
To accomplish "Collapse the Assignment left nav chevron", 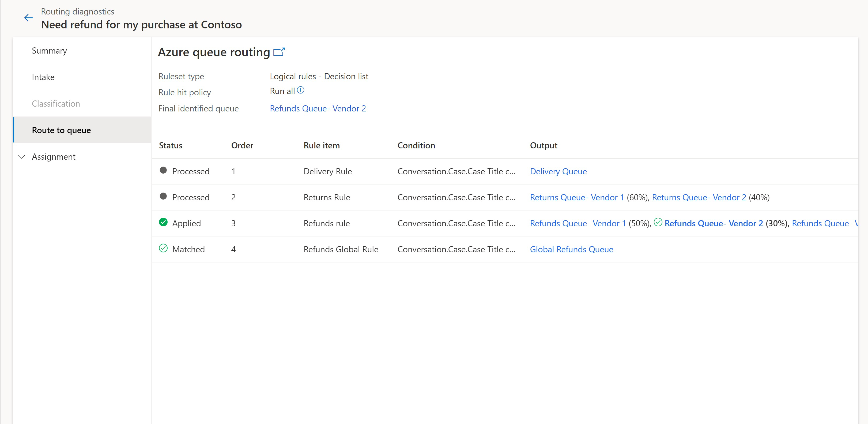I will click(x=22, y=156).
